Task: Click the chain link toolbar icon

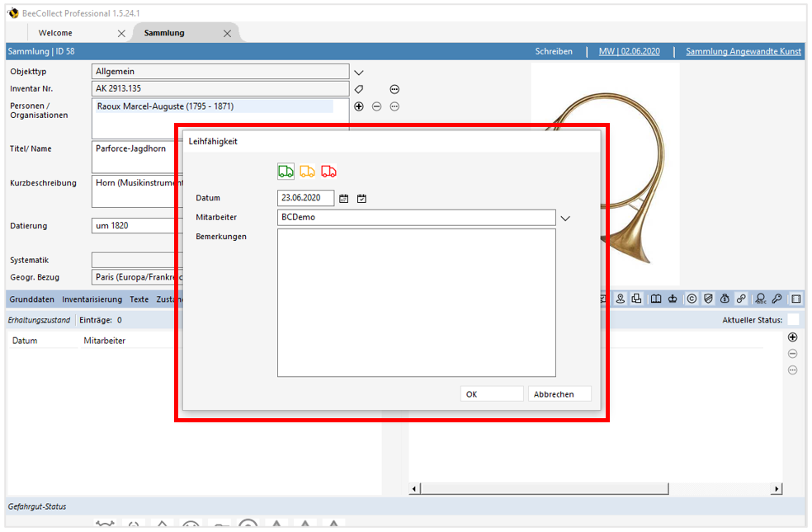Action: coord(741,299)
